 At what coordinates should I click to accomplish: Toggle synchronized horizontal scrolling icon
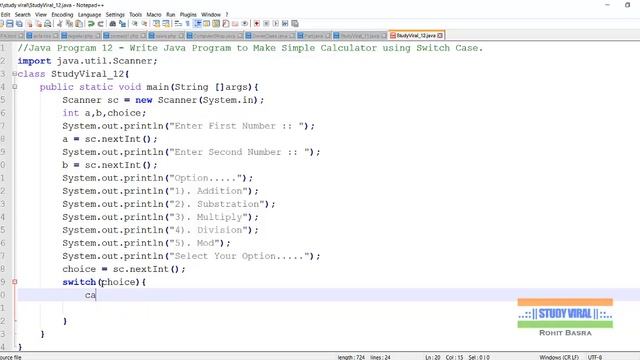coord(166,24)
